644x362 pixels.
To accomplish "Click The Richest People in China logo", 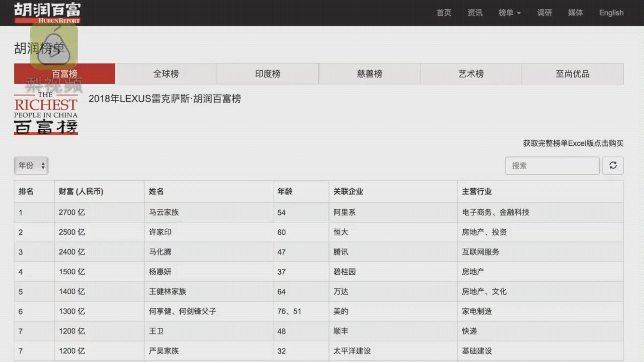I will [x=46, y=113].
